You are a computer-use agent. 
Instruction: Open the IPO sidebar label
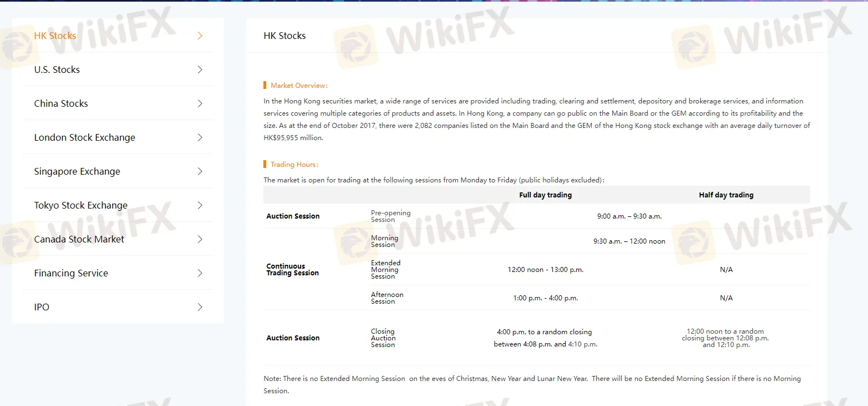(42, 307)
